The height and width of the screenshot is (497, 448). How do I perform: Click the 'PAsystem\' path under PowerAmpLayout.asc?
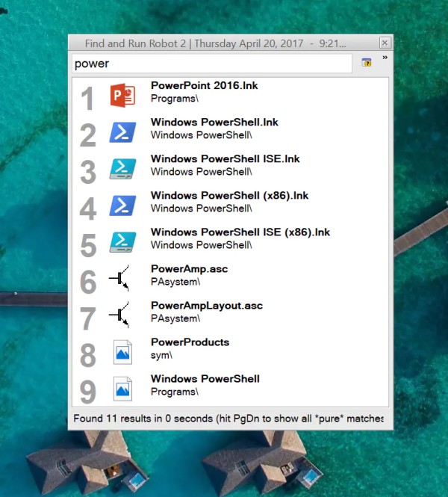[x=175, y=318]
